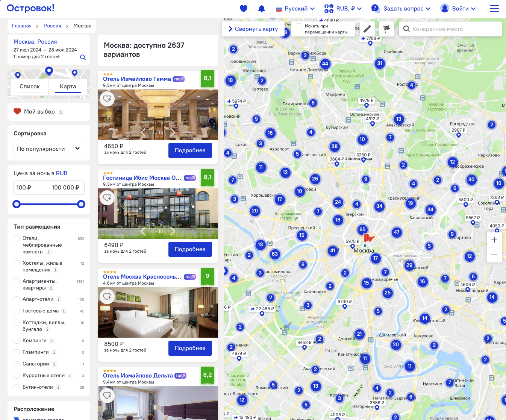Open the RUB currency dropdown

343,9
